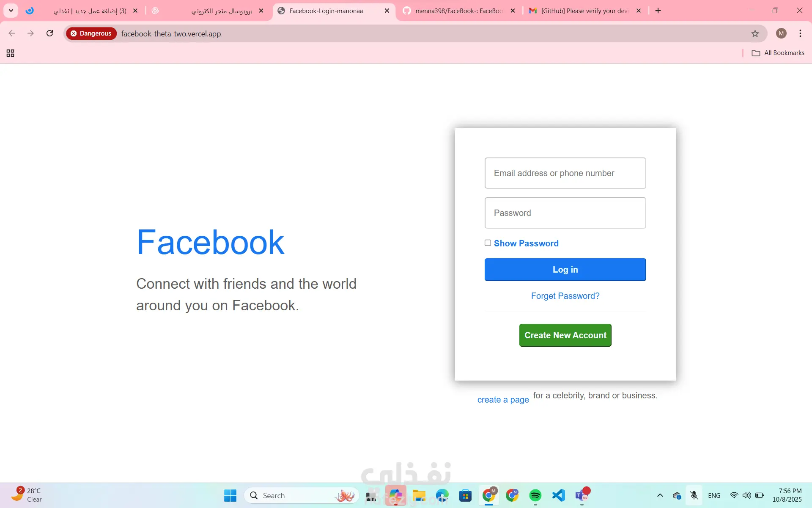Open the apps grid in bookmarks bar
This screenshot has width=812, height=508.
click(x=11, y=53)
